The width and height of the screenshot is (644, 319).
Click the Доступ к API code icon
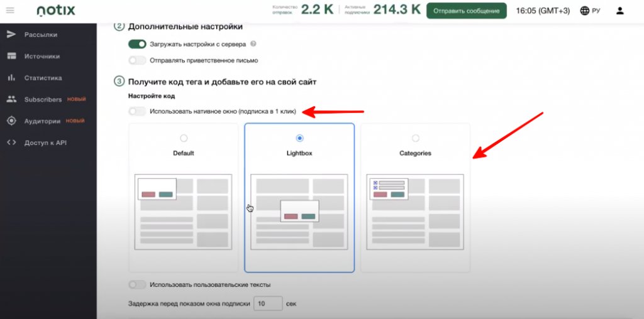[11, 143]
